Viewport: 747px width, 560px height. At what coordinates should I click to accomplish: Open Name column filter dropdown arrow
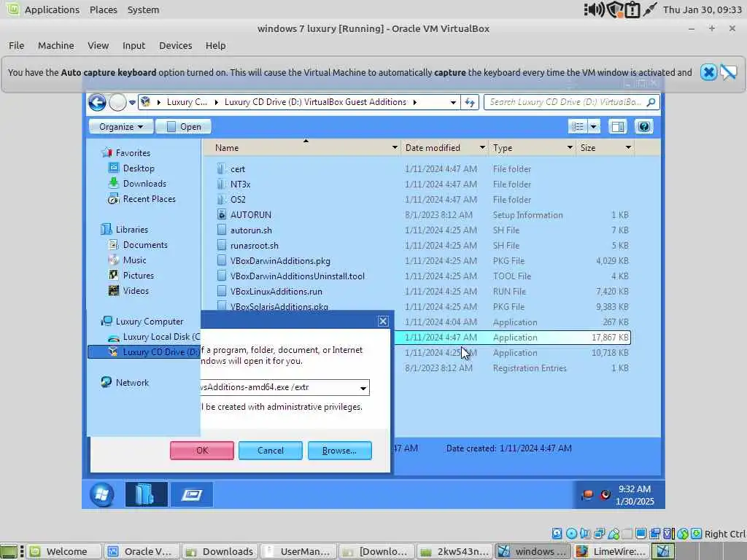(395, 147)
